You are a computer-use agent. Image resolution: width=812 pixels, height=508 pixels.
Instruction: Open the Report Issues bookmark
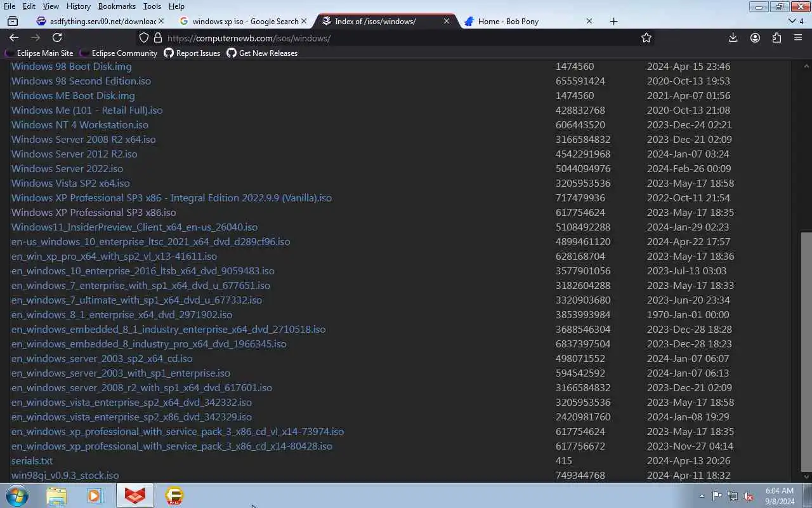[192, 53]
